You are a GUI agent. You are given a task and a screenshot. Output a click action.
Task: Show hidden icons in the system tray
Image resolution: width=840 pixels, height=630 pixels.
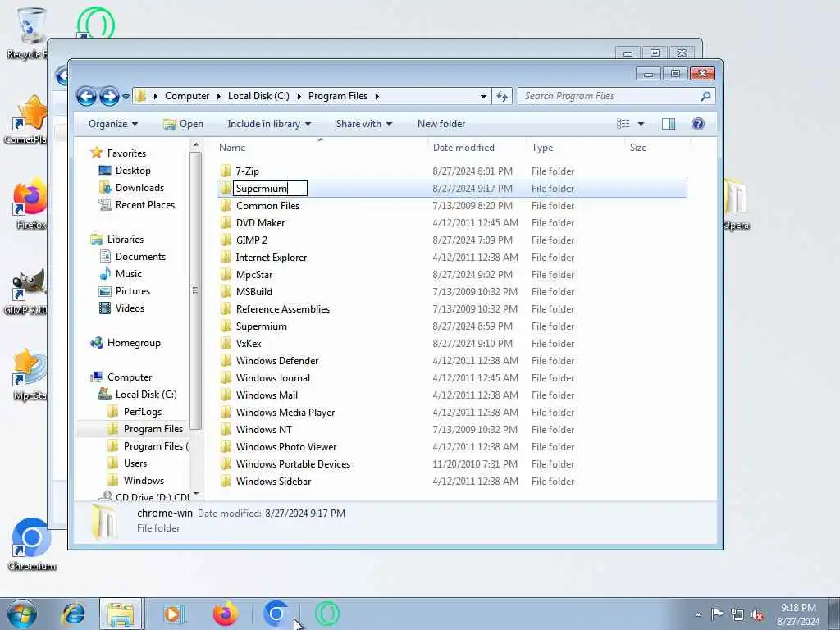697,614
